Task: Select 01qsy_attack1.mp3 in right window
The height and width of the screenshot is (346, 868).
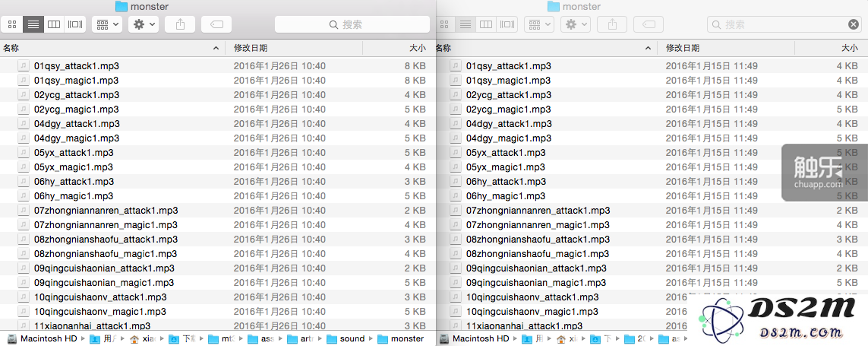Action: [509, 66]
